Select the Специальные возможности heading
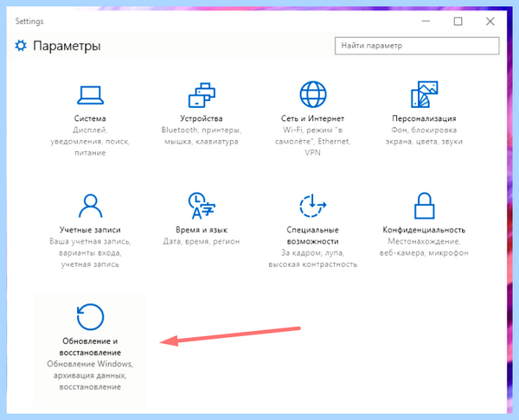Screen dimensions: 519x420 tap(312, 235)
